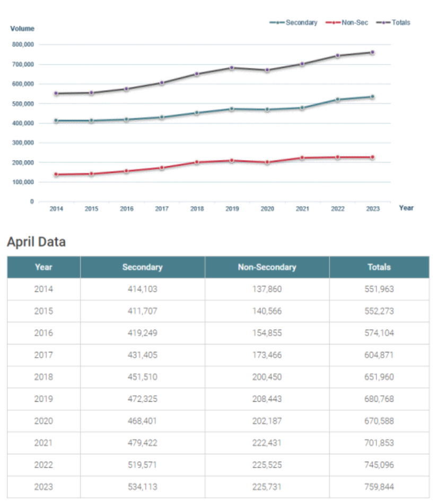Click the Totals line marker for 2023
437x504 pixels.
(373, 52)
